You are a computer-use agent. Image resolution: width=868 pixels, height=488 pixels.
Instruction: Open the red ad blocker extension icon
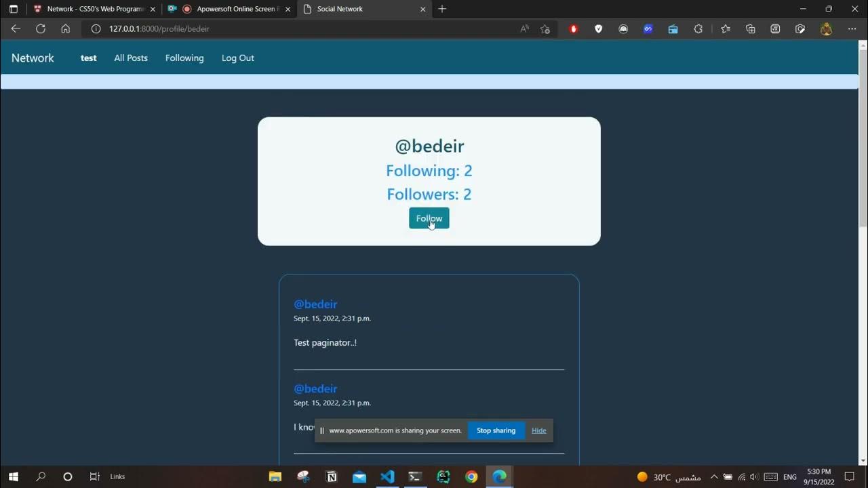coord(574,29)
